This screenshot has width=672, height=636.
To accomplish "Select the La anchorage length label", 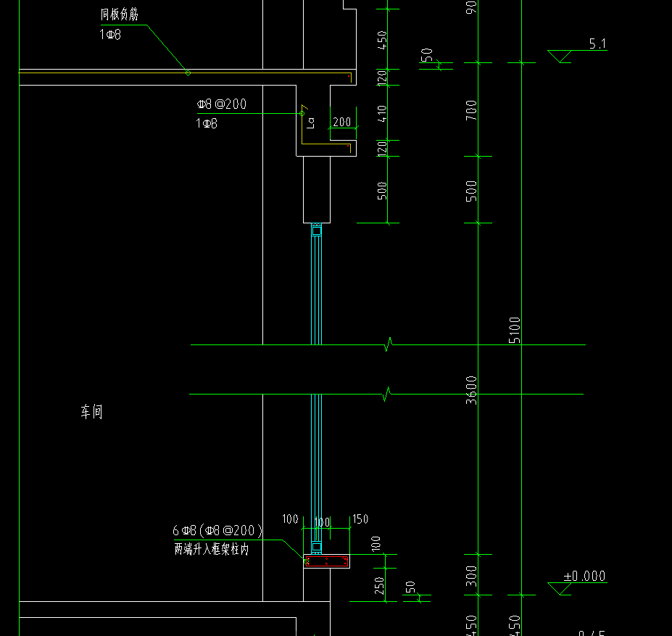I will click(311, 123).
